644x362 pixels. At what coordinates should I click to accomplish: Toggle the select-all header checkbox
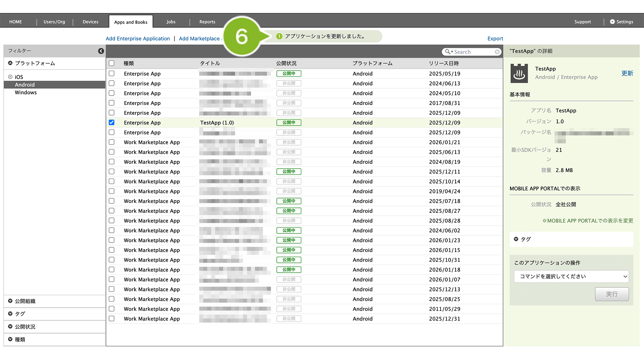[x=112, y=63]
